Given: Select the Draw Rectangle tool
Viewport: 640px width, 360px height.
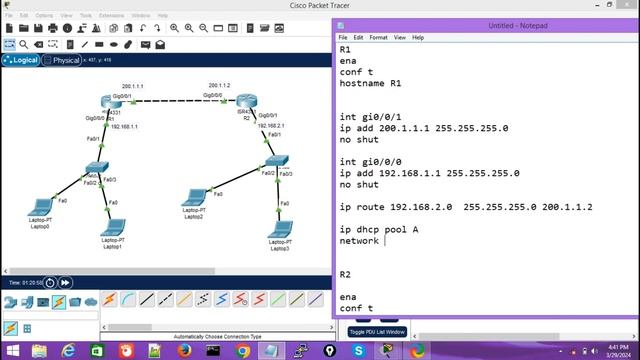Looking at the screenshot, I should [99, 44].
